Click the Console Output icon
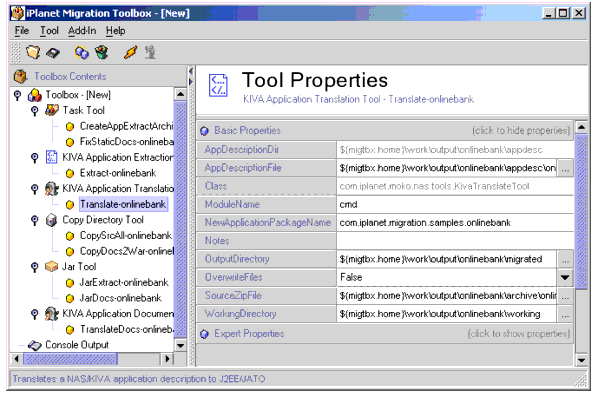The height and width of the screenshot is (395, 601). [x=34, y=345]
